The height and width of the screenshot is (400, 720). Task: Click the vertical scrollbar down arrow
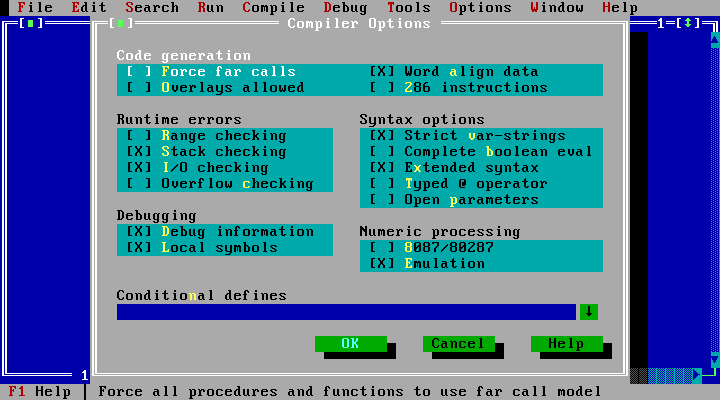(715, 360)
